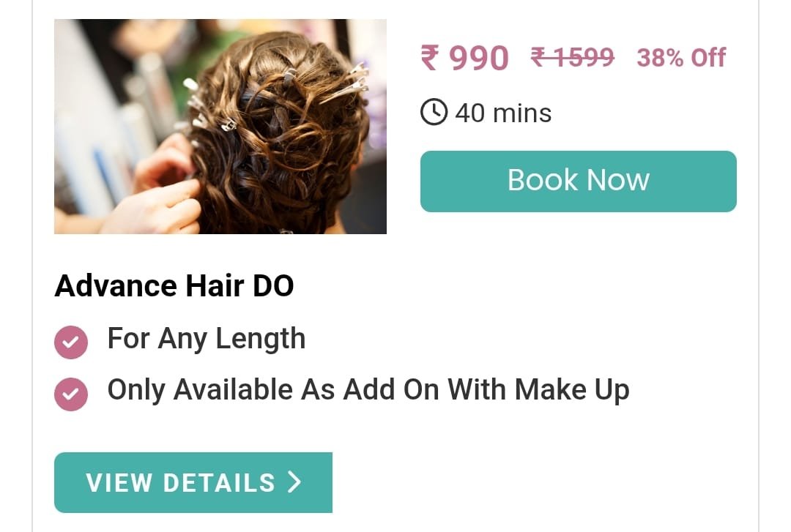Select the For Any Length feature text
The height and width of the screenshot is (532, 791).
pos(207,339)
